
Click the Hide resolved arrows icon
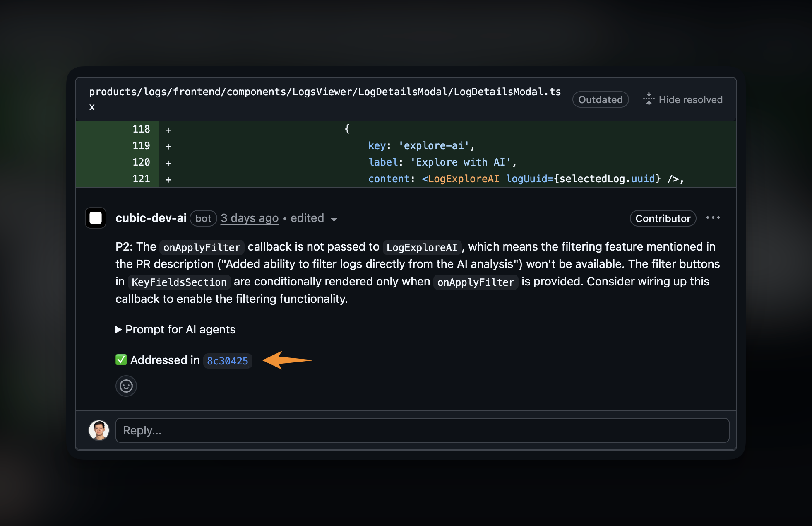649,99
